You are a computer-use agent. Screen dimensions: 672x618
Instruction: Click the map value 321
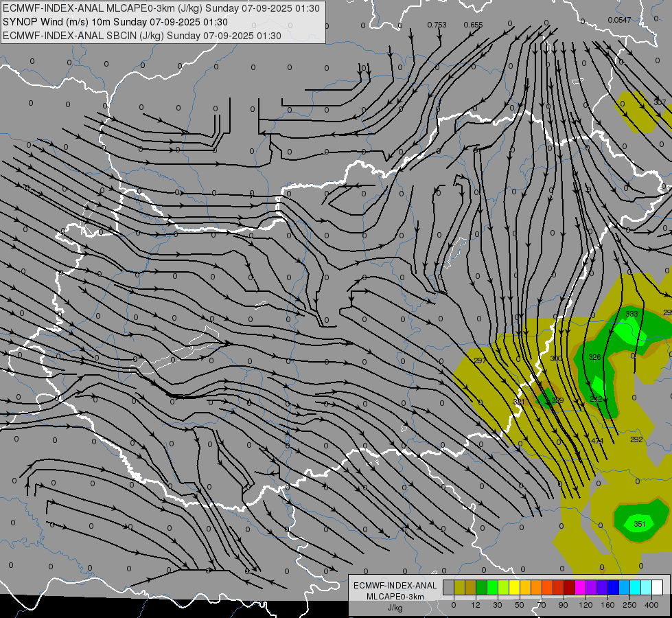click(519, 402)
